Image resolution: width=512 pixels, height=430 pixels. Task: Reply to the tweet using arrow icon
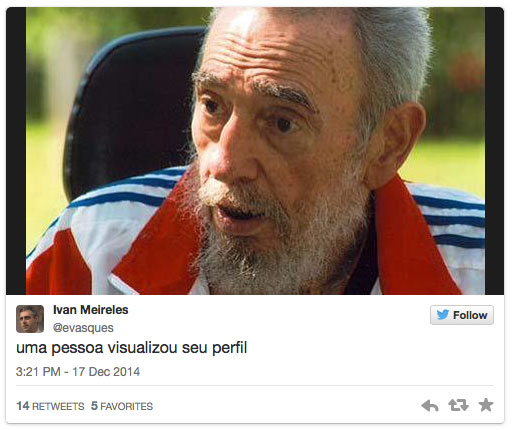point(430,406)
